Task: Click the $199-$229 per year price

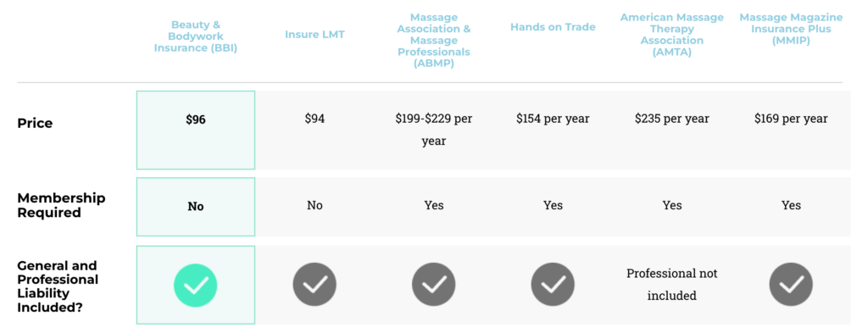Action: click(x=433, y=130)
